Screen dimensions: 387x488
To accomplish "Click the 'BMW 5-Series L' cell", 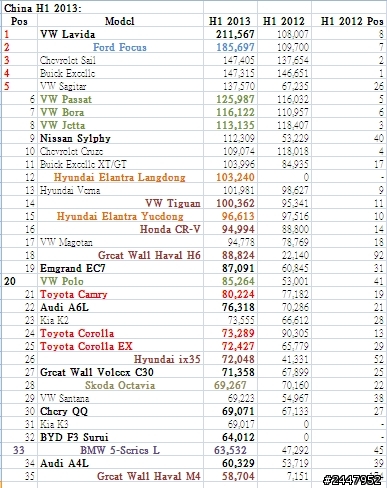I will coord(120,450).
